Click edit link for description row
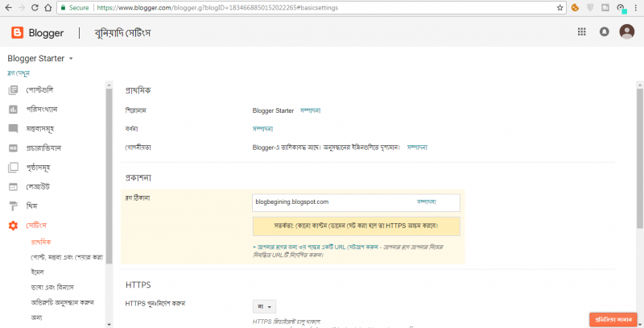The height and width of the screenshot is (328, 644). tap(263, 129)
